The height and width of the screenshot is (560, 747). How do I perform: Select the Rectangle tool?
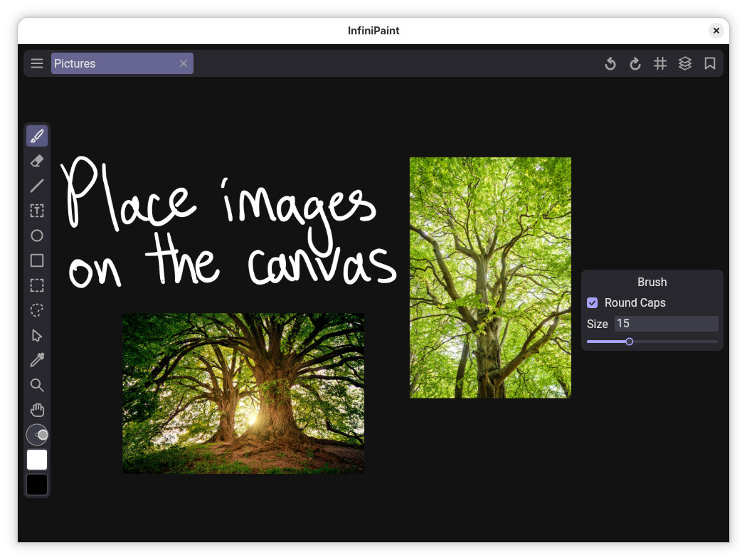tap(37, 260)
